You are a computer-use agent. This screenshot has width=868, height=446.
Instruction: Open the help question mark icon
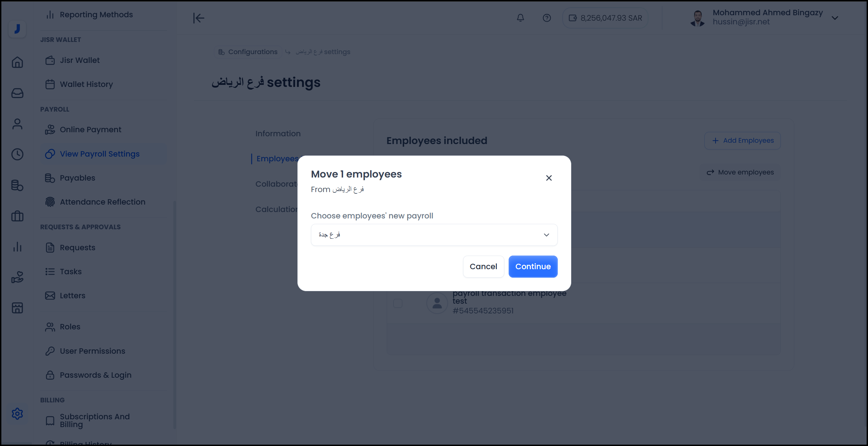point(547,18)
